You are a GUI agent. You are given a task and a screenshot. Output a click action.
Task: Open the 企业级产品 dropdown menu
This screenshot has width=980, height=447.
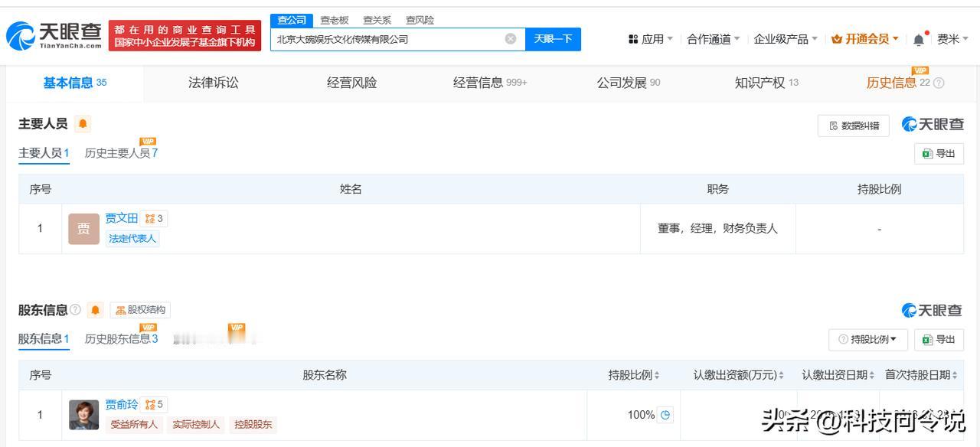(786, 39)
